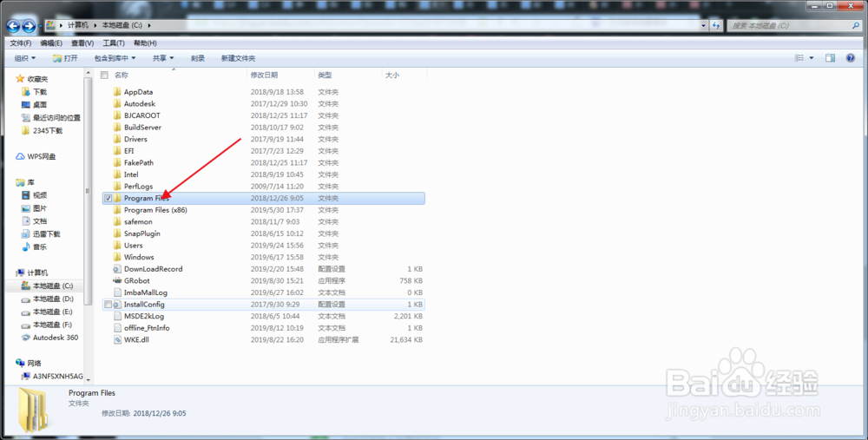Open the view options dropdown arrow
Screen dimensions: 868x440
coord(812,58)
